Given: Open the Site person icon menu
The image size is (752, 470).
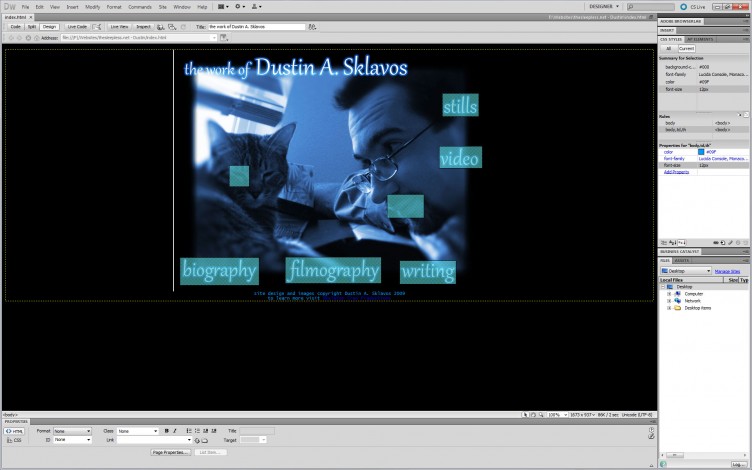Looking at the screenshot, I should point(256,7).
